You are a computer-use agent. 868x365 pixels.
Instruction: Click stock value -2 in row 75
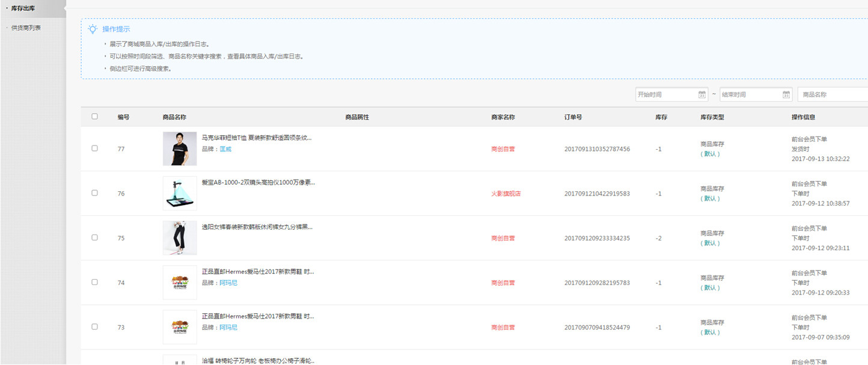658,238
